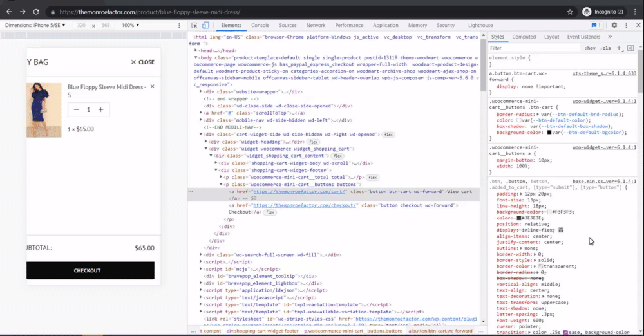Close the DevTools panel
The height and width of the screenshot is (336, 644).
[x=638, y=26]
